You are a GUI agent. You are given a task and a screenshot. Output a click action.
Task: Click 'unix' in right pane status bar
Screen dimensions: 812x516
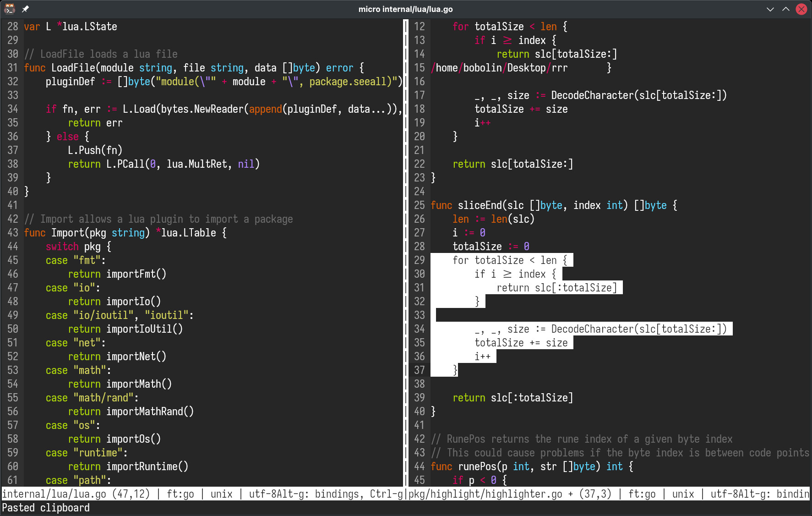pyautogui.click(x=683, y=494)
